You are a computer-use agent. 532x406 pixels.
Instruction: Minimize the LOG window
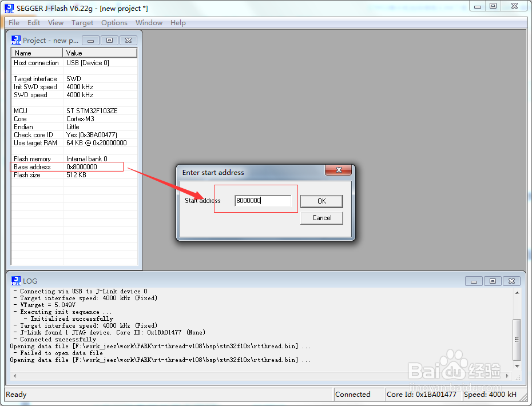click(474, 281)
